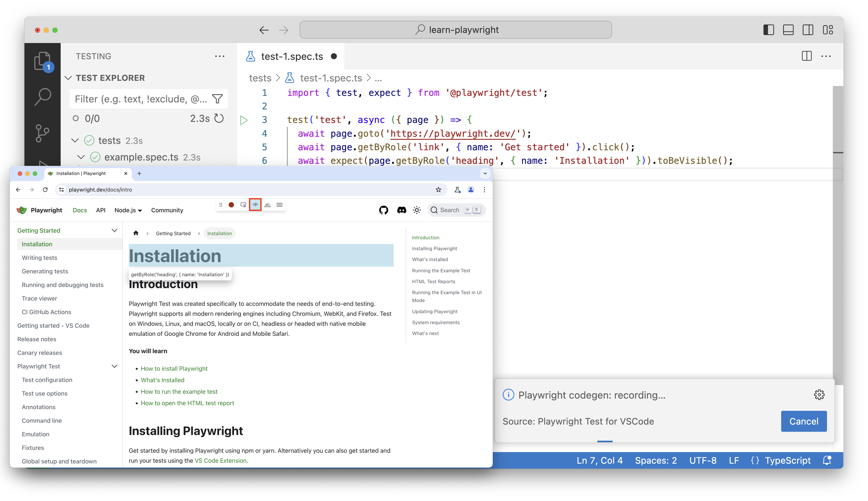Open the Node.js language dropdown

point(128,210)
